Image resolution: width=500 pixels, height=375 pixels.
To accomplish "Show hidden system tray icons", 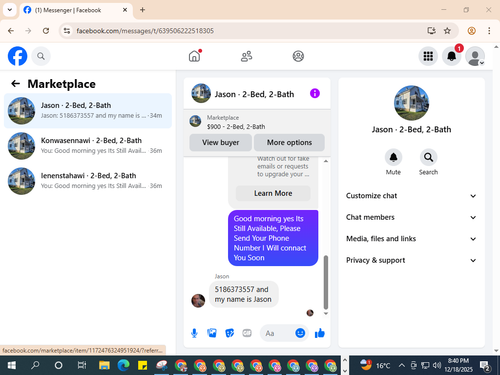I will click(x=401, y=365).
